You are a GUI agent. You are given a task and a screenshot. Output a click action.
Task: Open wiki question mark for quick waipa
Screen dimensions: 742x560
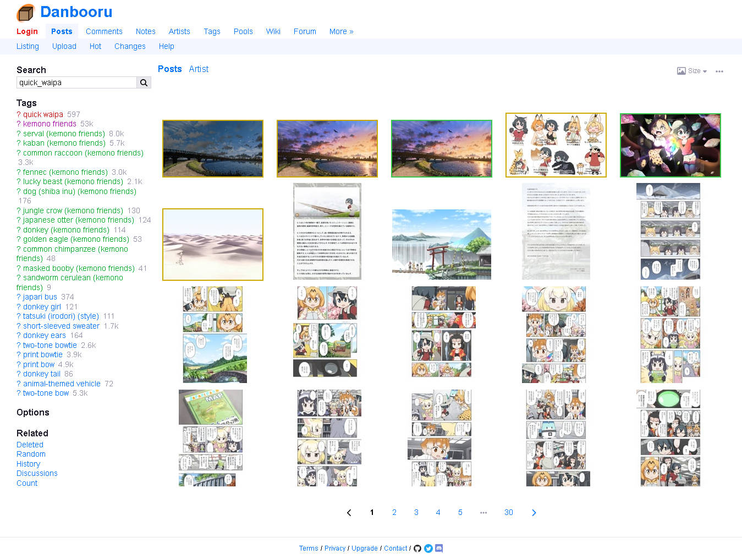[19, 114]
